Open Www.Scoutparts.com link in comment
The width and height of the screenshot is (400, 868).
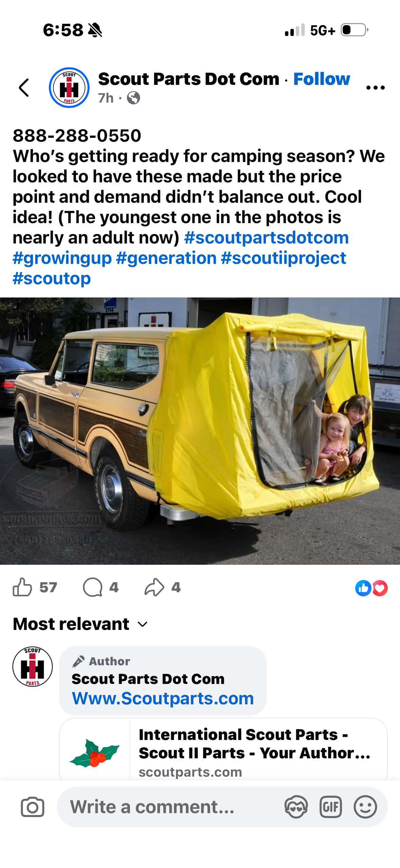(163, 699)
